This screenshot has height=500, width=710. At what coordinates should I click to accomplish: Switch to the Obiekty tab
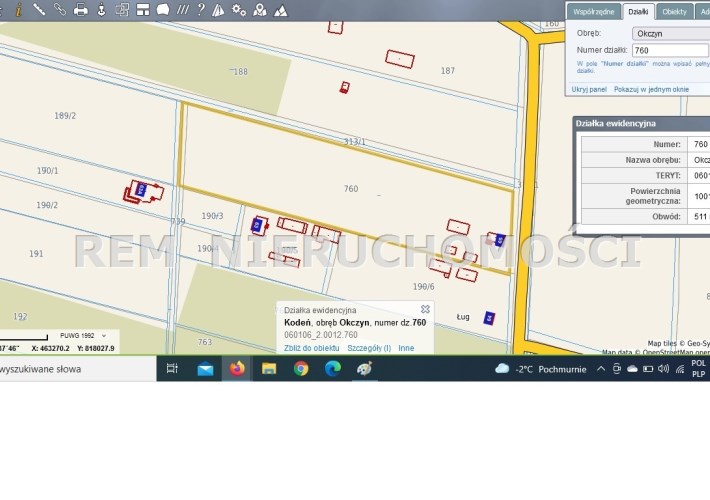(x=674, y=11)
